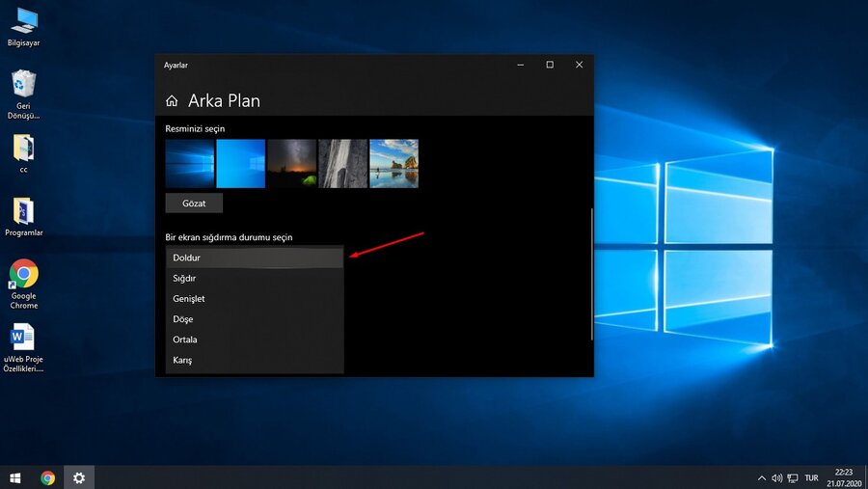
Task: Select the uWeb Proje Özellikleri Word document
Action: [23, 348]
